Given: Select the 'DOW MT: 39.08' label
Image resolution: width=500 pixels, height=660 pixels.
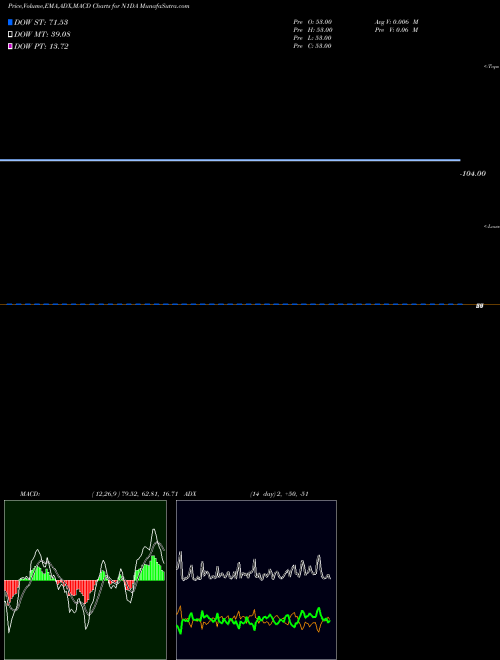Looking at the screenshot, I should tap(42, 35).
